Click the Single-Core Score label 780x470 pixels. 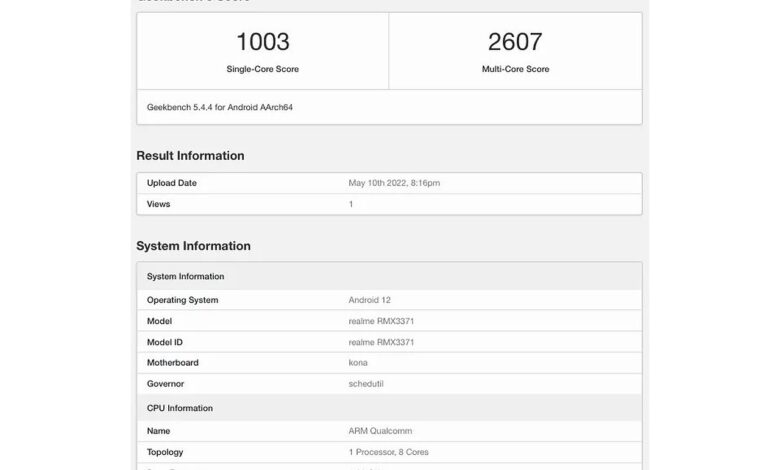pos(263,69)
